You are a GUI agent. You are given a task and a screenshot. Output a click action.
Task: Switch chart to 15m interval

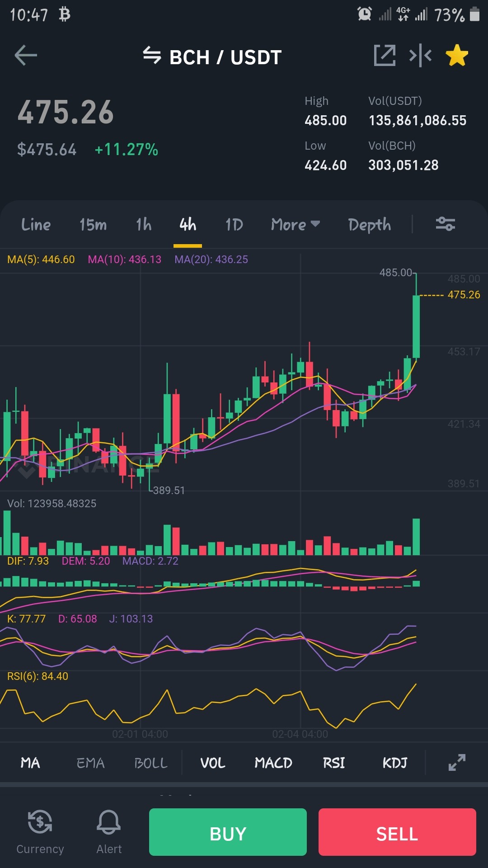93,224
